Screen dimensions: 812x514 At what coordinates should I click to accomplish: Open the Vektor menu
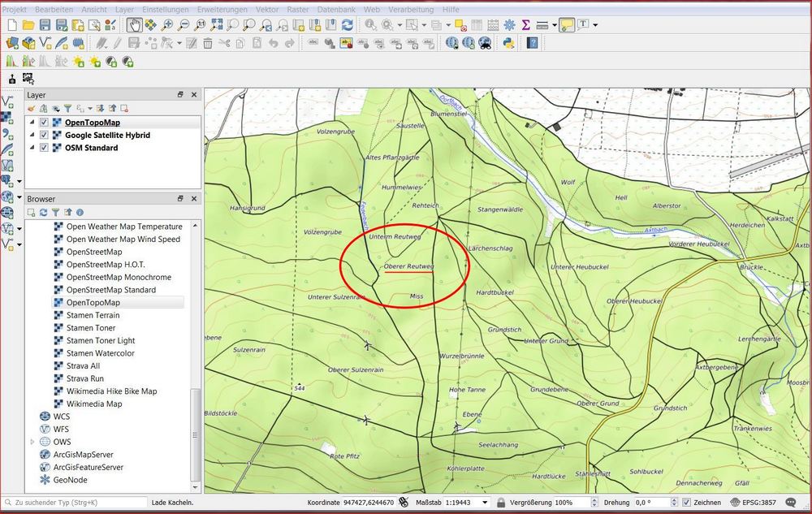pos(267,7)
